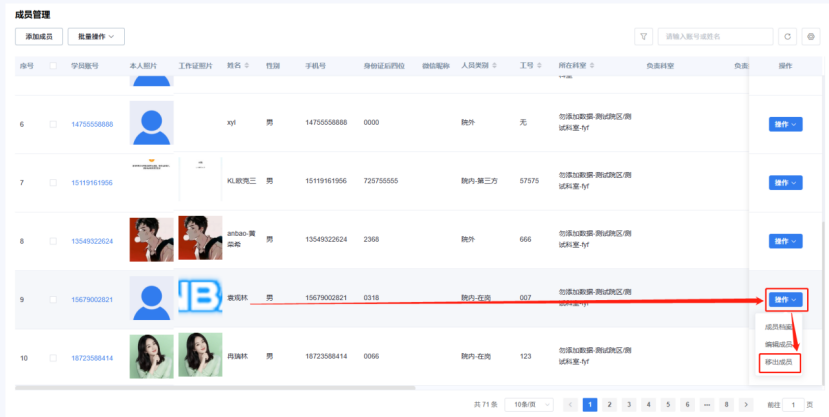This screenshot has width=829, height=417.
Task: Select current page 1 button
Action: (x=589, y=405)
